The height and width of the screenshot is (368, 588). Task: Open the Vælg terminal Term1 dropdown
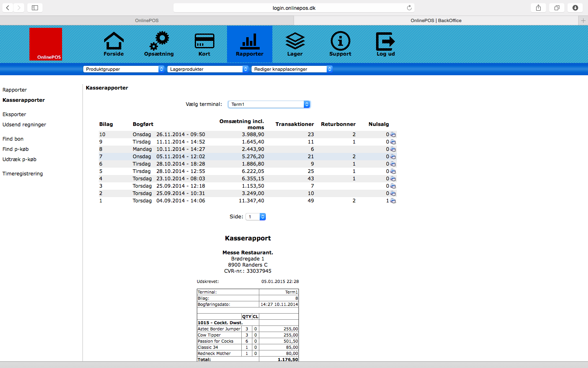pos(269,104)
